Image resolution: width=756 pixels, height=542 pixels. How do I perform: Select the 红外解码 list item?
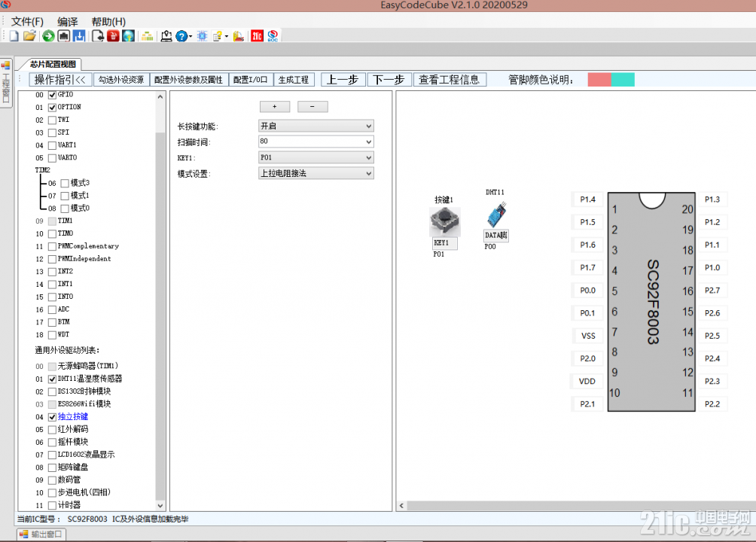[x=73, y=429]
